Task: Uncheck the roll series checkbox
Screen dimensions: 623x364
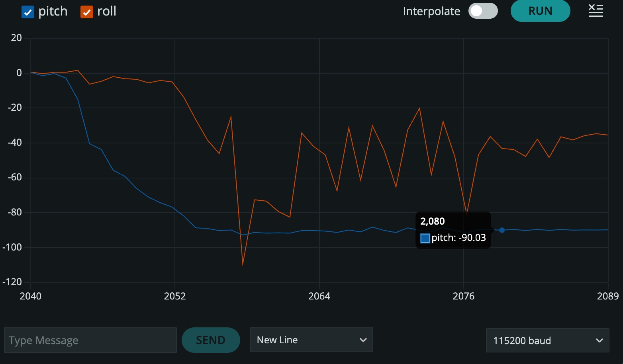Action: [86, 12]
